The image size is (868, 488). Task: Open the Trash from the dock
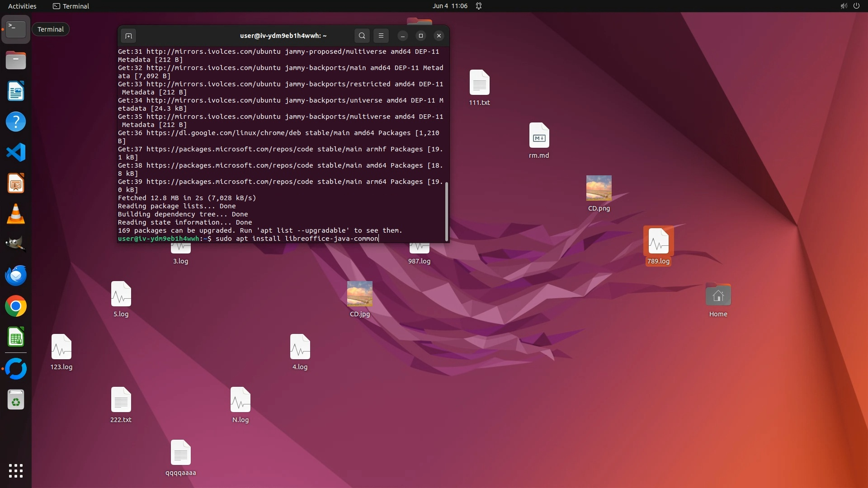point(16,400)
